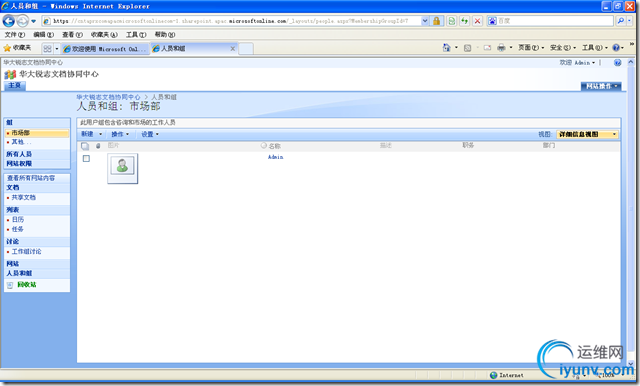Go back with the browser Back button
The height and width of the screenshot is (386, 640).
[9, 21]
